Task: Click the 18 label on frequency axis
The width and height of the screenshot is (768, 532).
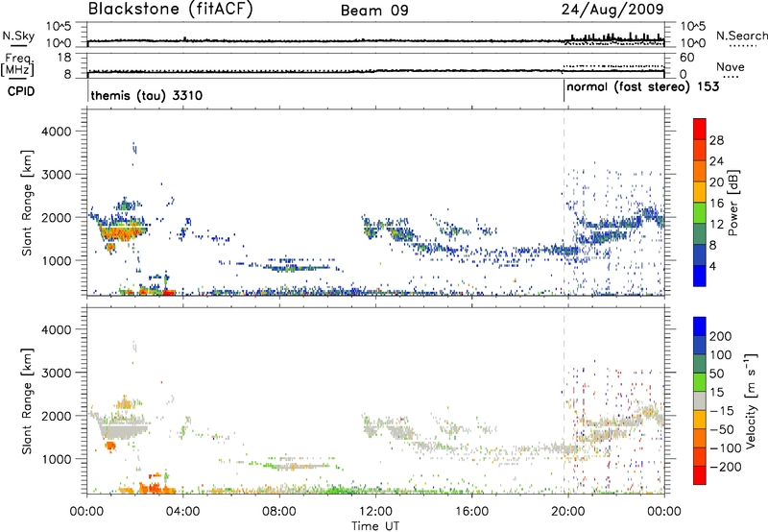Action: [64, 58]
